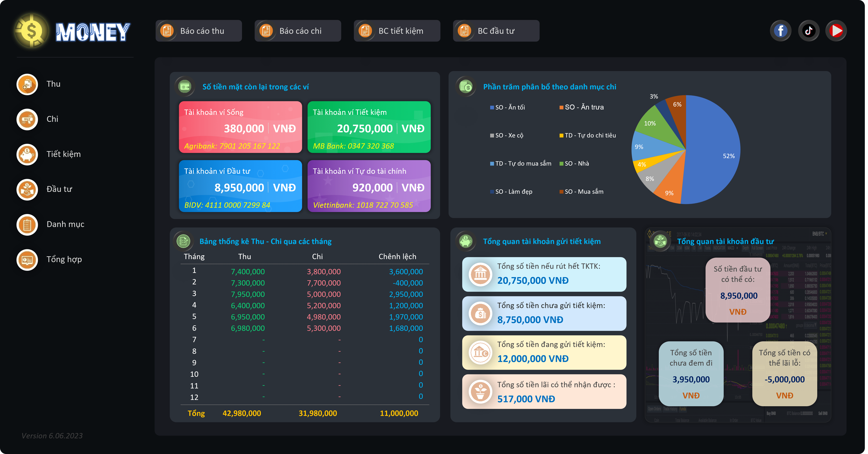This screenshot has height=454, width=868.
Task: Click the Tiết kiệm piggy bank icon
Action: (x=27, y=154)
